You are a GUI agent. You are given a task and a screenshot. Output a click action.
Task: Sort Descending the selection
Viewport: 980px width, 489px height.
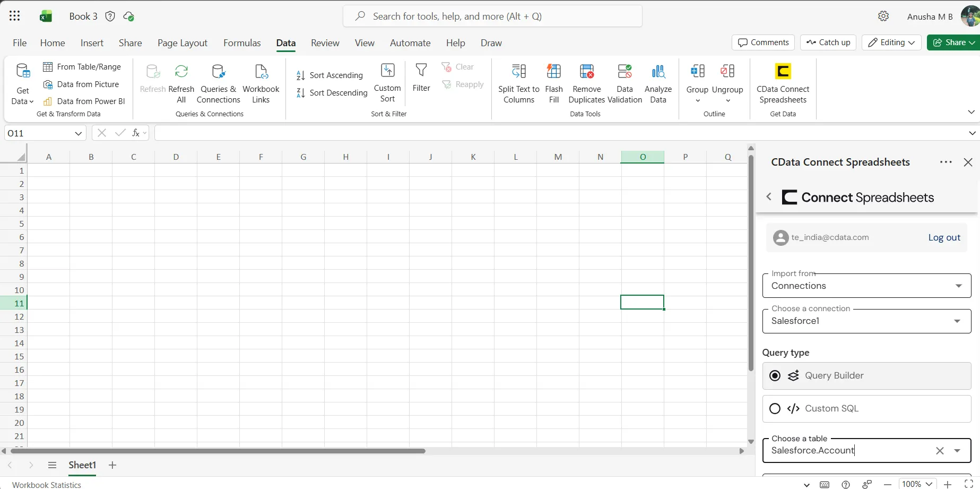(x=332, y=93)
